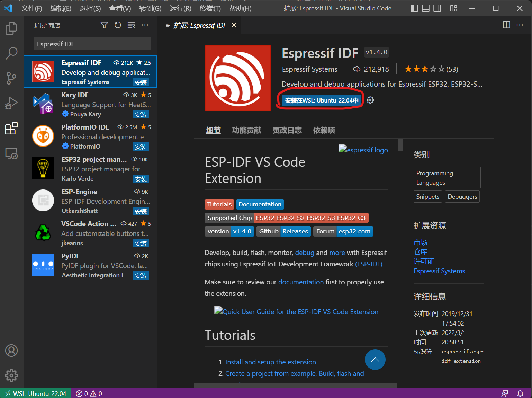Toggle panel layout icon in title bar
Image resolution: width=532 pixels, height=398 pixels.
pos(426,8)
